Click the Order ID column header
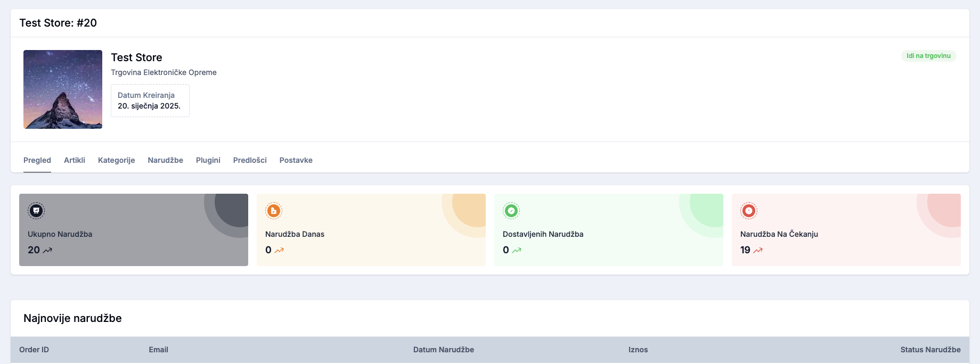980x364 pixels. (34, 350)
